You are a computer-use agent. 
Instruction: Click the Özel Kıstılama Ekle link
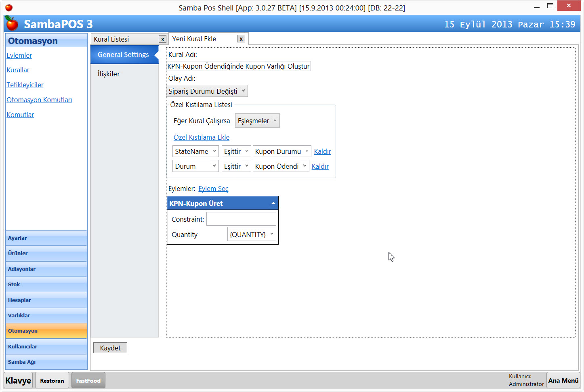coord(202,137)
